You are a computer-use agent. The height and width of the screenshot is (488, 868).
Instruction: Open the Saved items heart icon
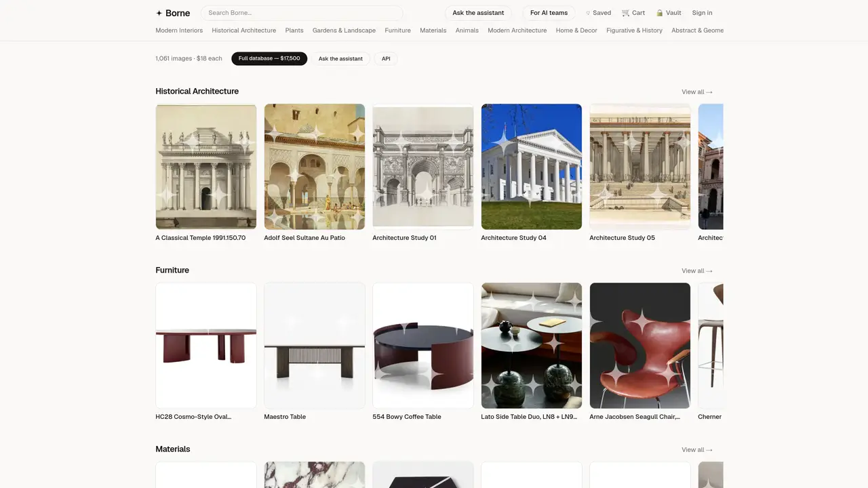click(588, 13)
